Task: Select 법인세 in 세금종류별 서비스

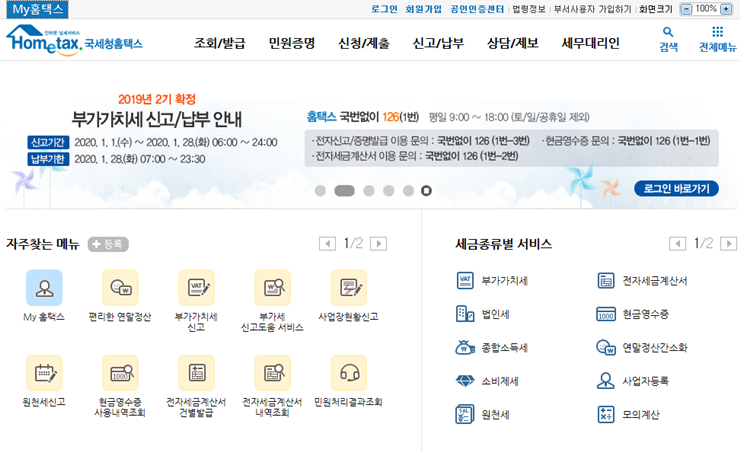Action: click(483, 314)
